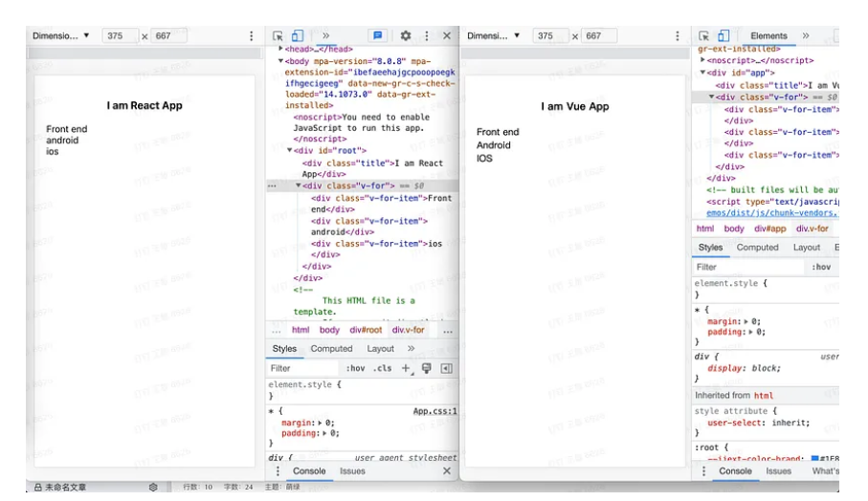Switch to the Layout tab in React DevTools
Viewport: 868px width, 501px height.
click(380, 349)
